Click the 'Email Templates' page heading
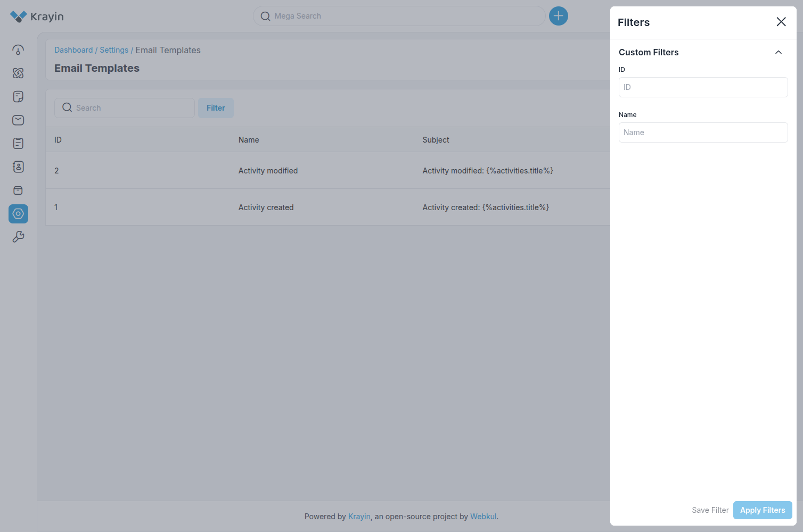The height and width of the screenshot is (532, 803). pyautogui.click(x=97, y=68)
